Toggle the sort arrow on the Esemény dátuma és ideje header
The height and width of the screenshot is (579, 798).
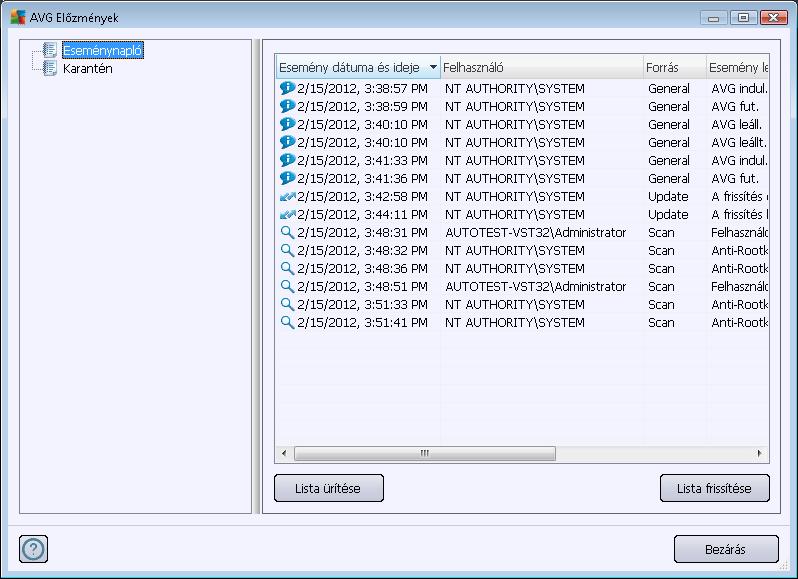click(433, 67)
